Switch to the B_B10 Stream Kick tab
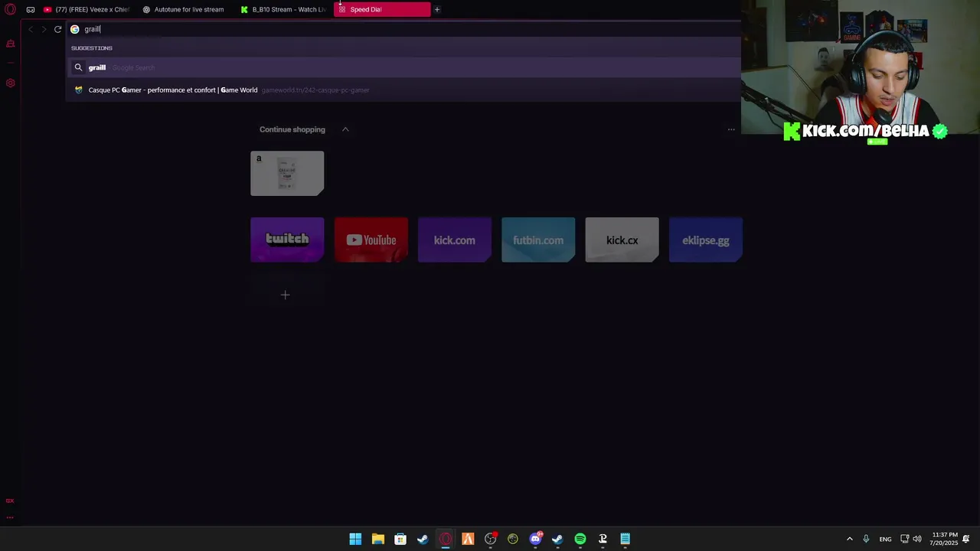This screenshot has height=551, width=980. [x=283, y=9]
